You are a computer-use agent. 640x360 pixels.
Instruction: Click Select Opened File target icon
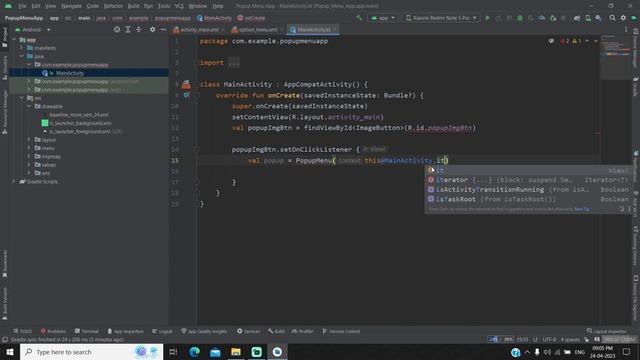coord(117,29)
